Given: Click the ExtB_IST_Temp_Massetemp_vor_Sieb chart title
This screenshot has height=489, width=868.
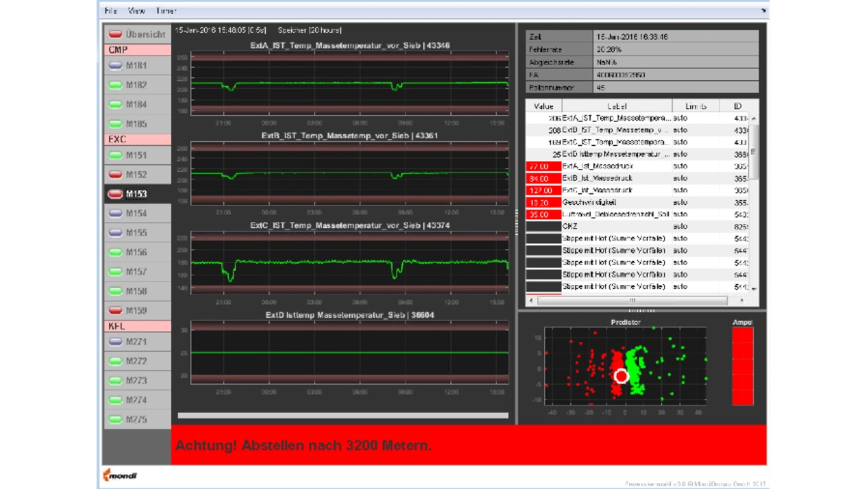Looking at the screenshot, I should (349, 136).
